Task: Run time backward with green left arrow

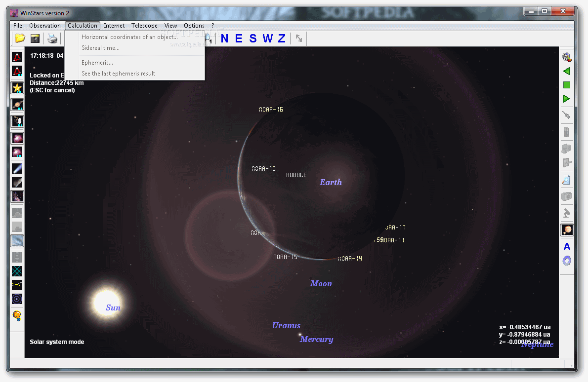Action: 567,71
